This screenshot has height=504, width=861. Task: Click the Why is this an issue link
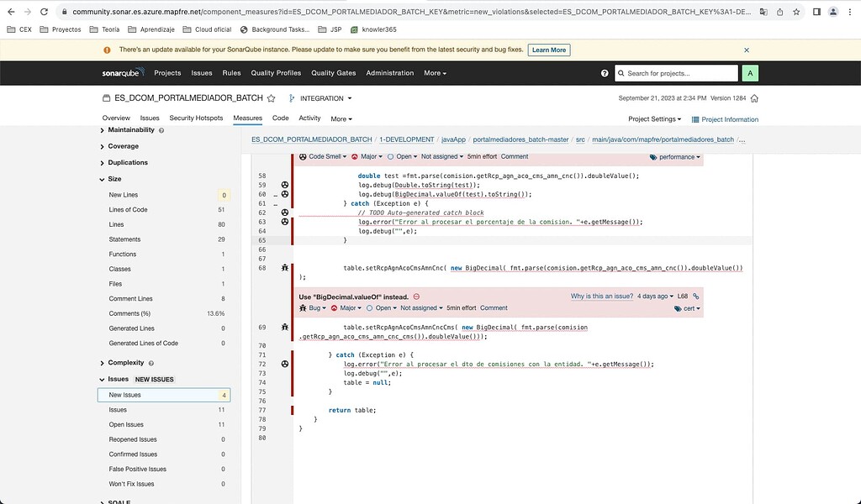pyautogui.click(x=602, y=297)
